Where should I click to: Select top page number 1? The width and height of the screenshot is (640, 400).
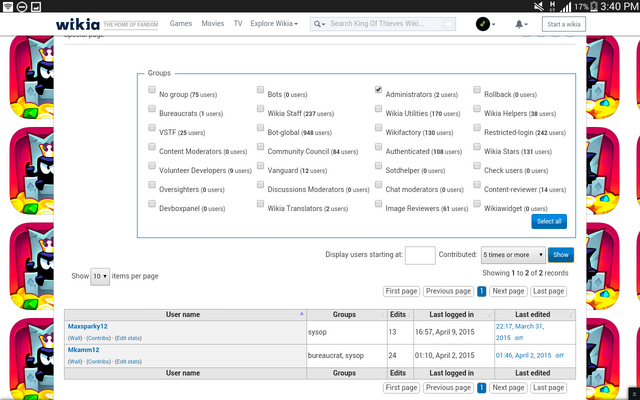pyautogui.click(x=482, y=291)
